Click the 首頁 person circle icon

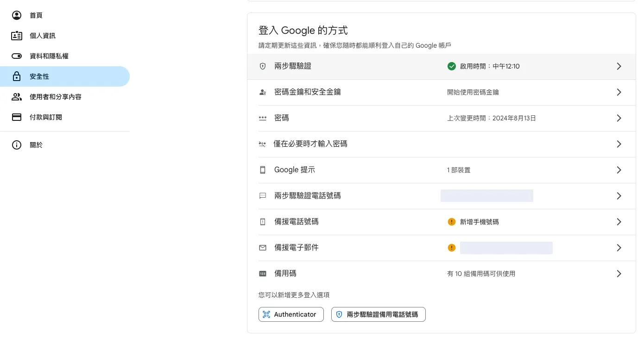pos(17,15)
